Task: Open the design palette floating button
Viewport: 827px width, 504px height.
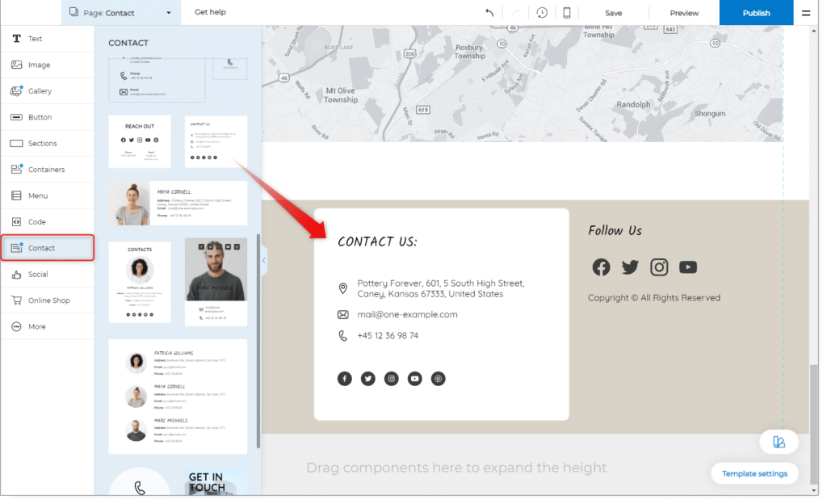Action: 779,442
